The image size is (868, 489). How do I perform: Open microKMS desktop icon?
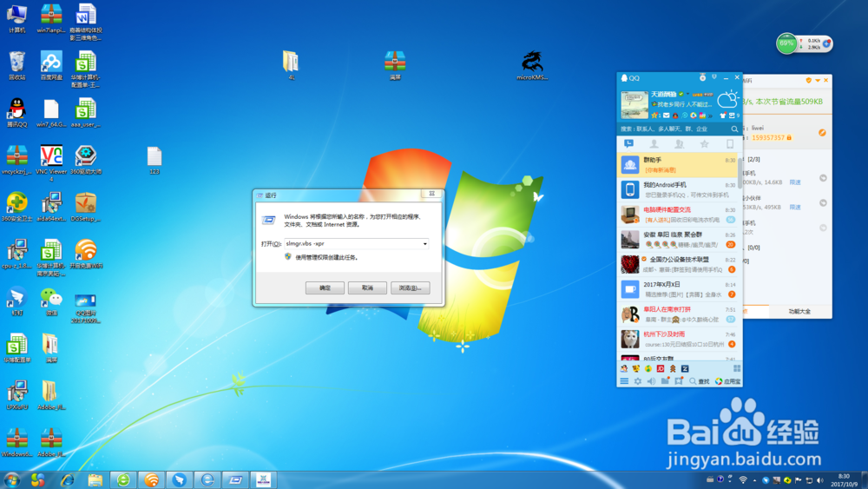532,66
